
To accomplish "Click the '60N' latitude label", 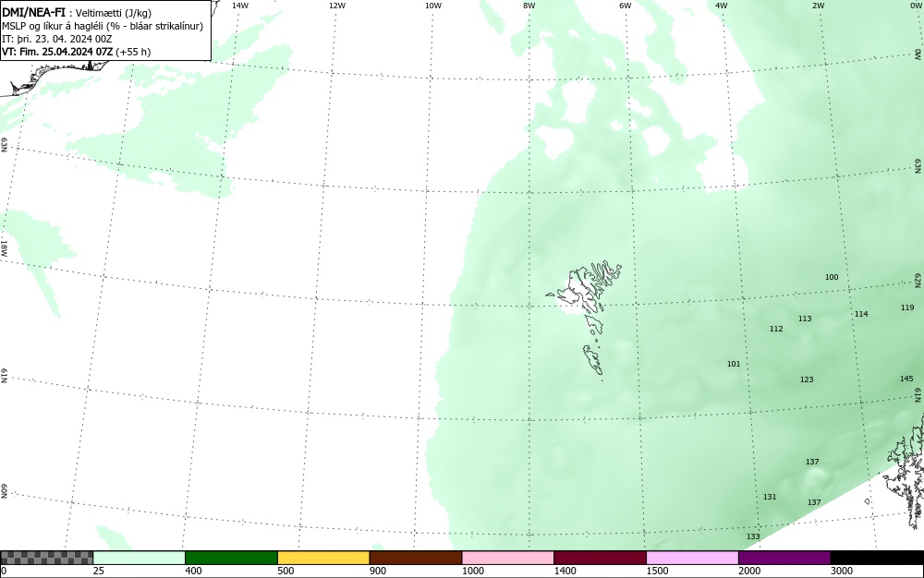I will [x=4, y=491].
